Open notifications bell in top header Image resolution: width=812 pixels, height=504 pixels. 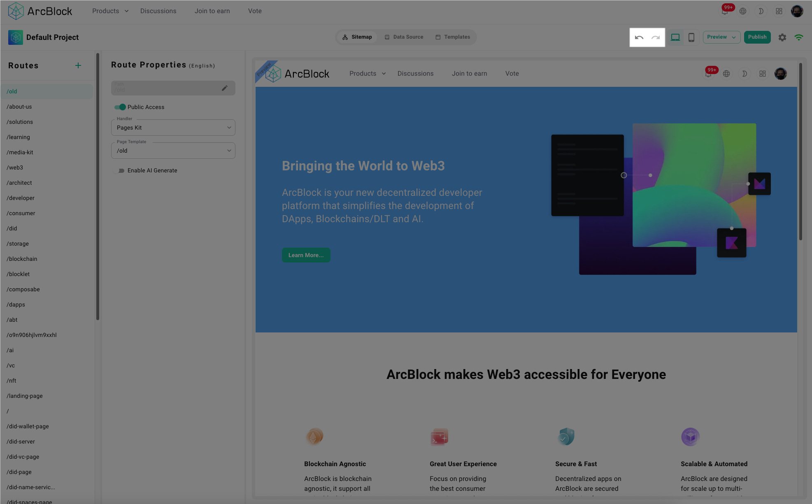(x=725, y=12)
